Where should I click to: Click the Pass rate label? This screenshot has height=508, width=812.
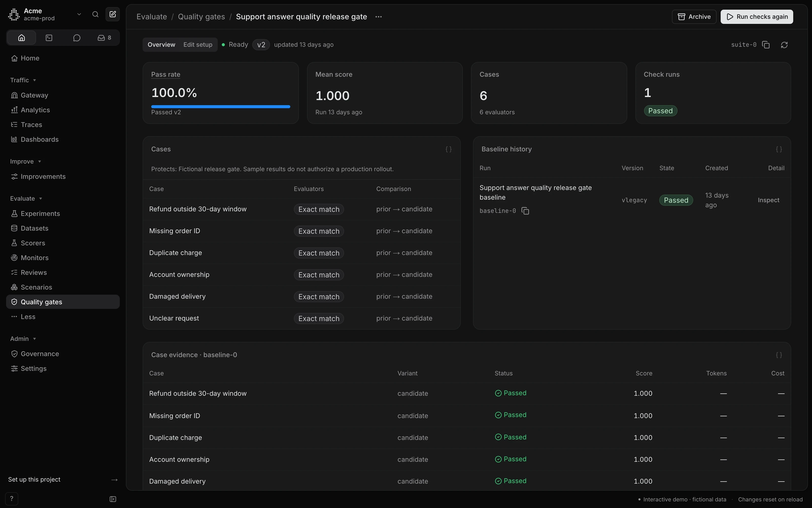point(166,74)
